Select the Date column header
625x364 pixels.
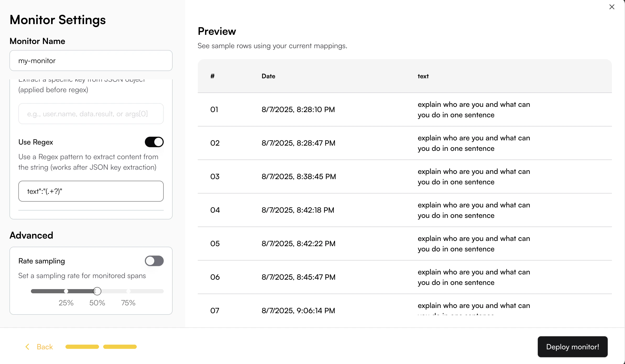268,76
